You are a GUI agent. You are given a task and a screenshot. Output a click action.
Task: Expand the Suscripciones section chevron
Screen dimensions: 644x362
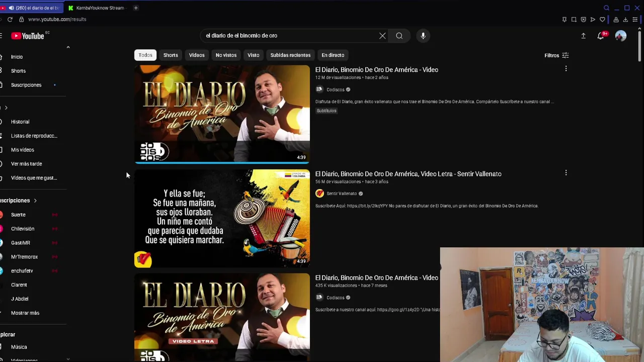[35, 201]
